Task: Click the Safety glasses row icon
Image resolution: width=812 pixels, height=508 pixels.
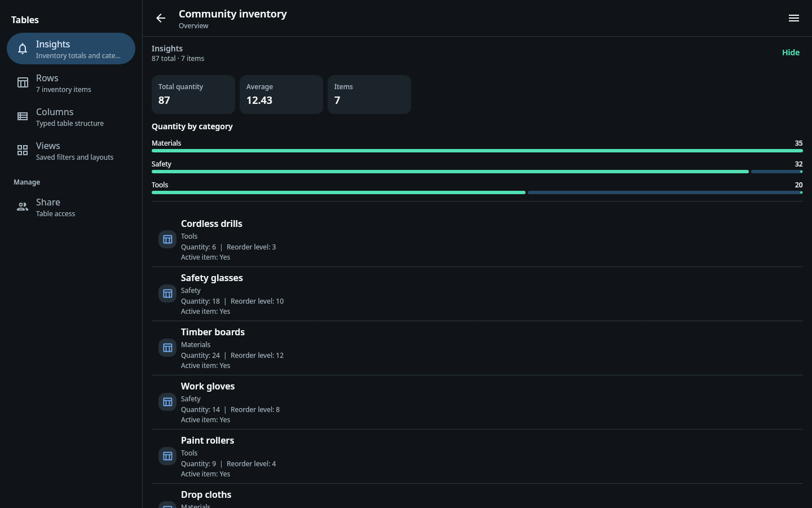Action: [167, 294]
